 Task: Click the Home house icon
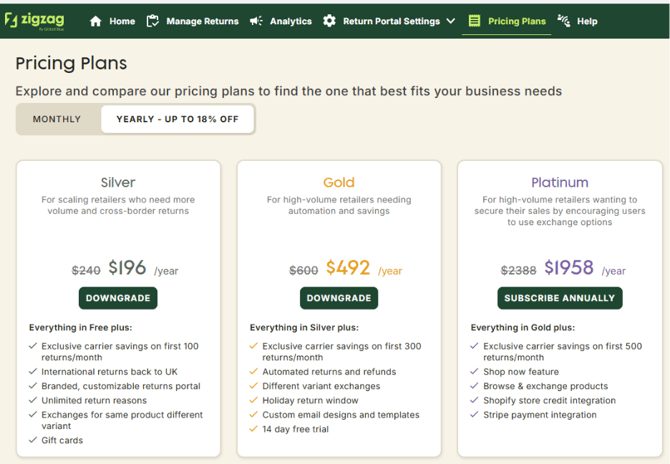(96, 21)
